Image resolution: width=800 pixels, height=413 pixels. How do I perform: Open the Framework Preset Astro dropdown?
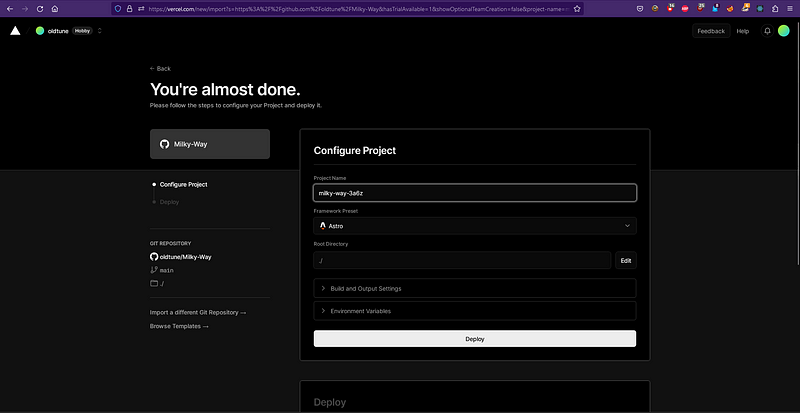point(474,226)
